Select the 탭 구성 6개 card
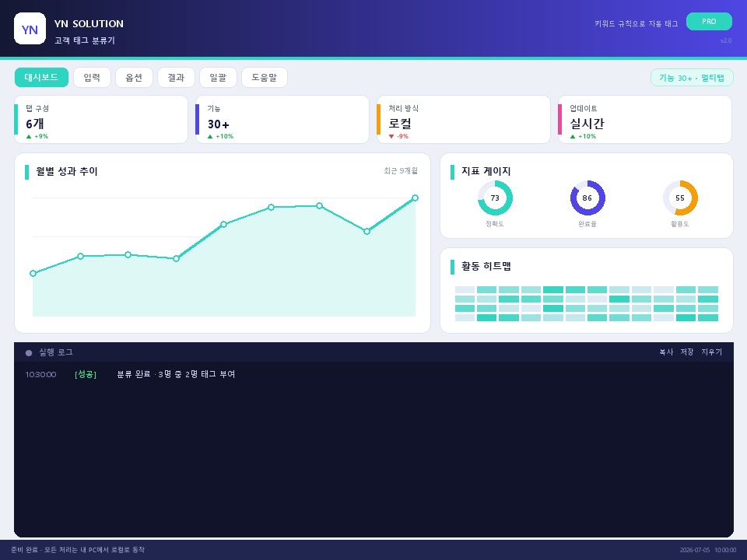747x560 pixels. point(101,120)
